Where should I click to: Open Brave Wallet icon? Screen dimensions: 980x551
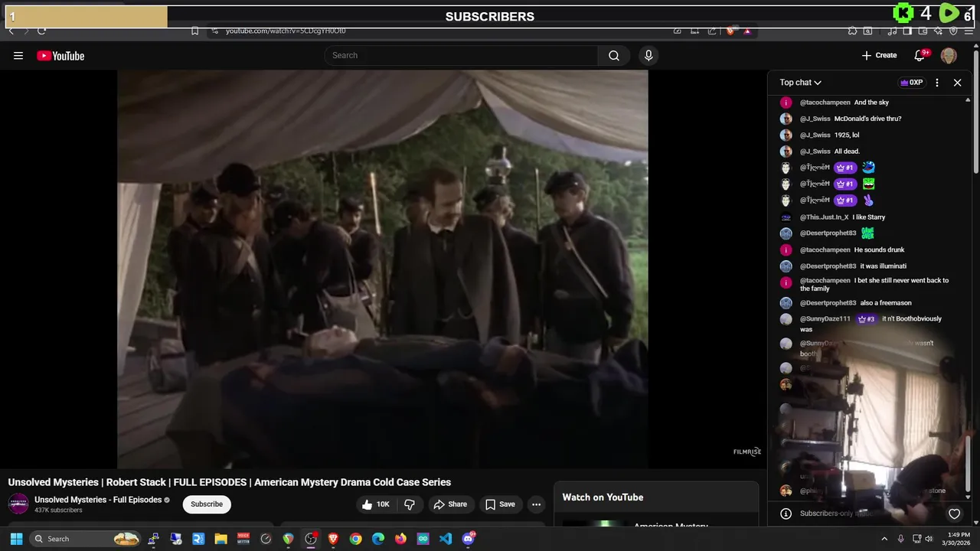tap(923, 31)
